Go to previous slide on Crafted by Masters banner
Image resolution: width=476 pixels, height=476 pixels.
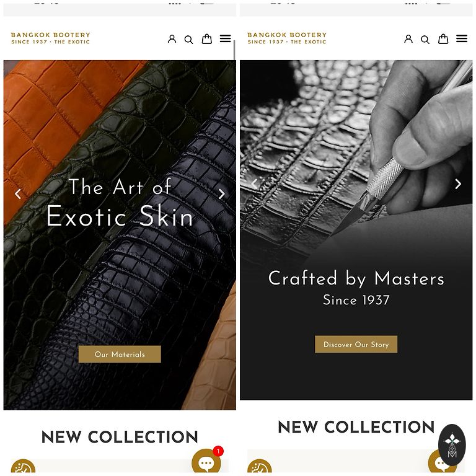click(x=254, y=183)
